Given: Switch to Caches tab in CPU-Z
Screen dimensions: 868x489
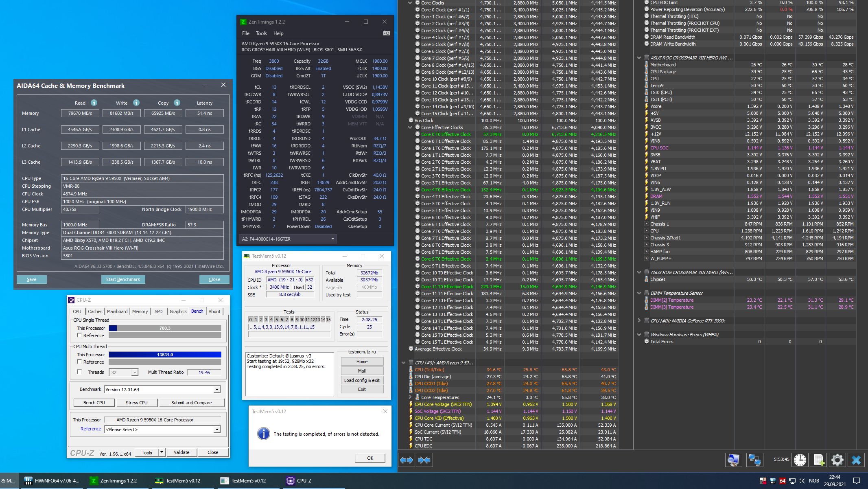Looking at the screenshot, I should 95,311.
